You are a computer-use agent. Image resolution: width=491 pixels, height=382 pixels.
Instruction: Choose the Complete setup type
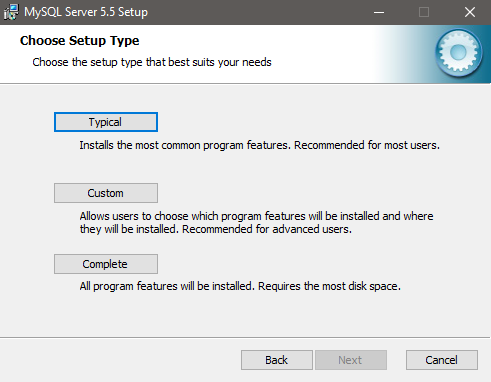point(106,264)
